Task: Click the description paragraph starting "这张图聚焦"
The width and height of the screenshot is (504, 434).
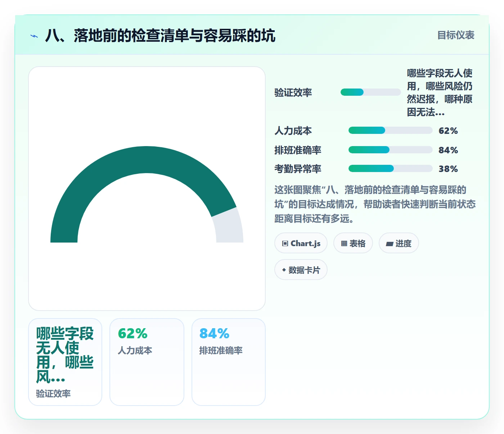Action: [375, 204]
